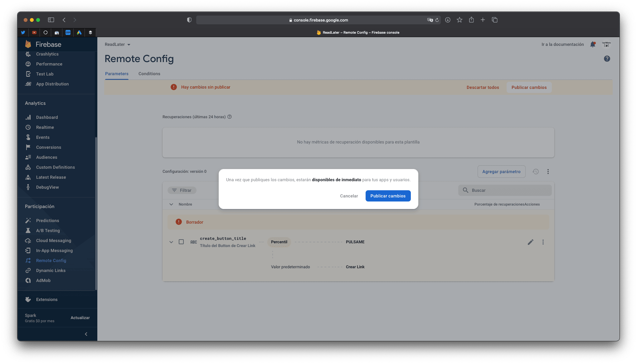
Task: Switch to the Conditions tab
Action: tap(149, 74)
